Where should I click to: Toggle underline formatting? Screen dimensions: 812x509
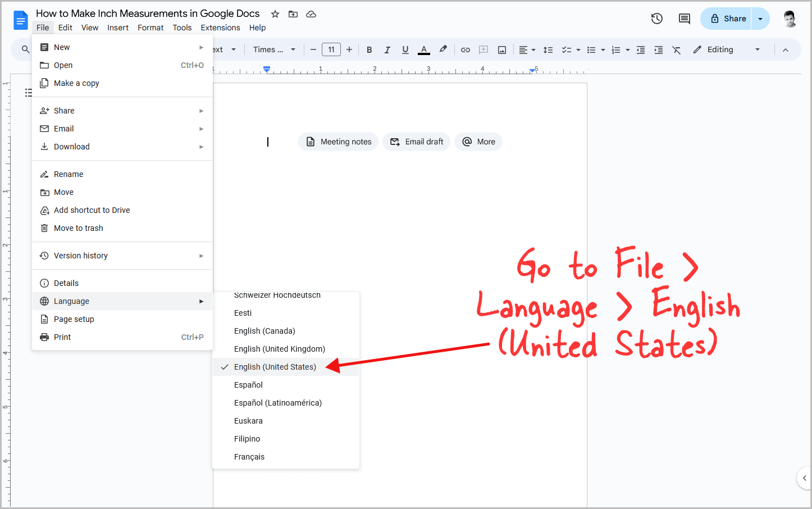405,49
